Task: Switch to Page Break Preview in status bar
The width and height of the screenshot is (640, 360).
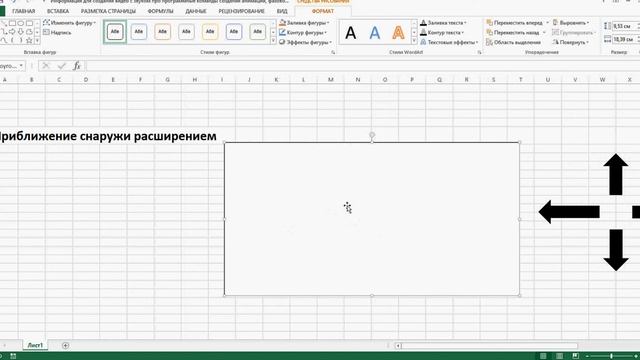Action: coord(576,356)
